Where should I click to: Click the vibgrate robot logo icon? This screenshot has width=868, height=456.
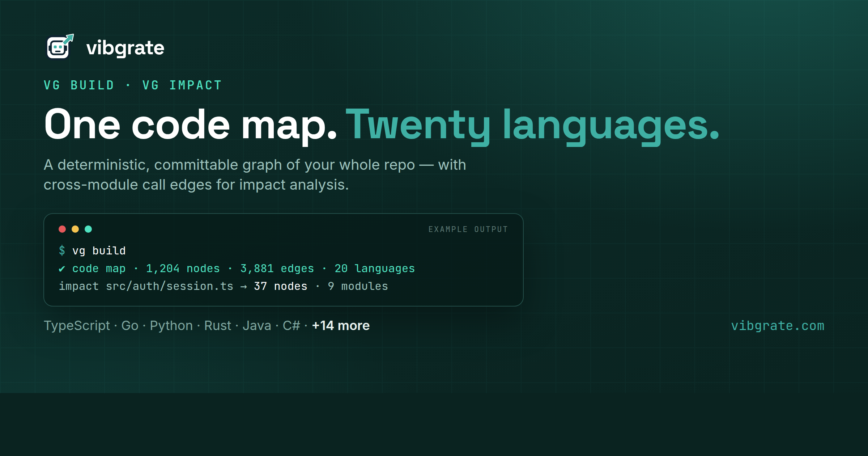[60, 46]
